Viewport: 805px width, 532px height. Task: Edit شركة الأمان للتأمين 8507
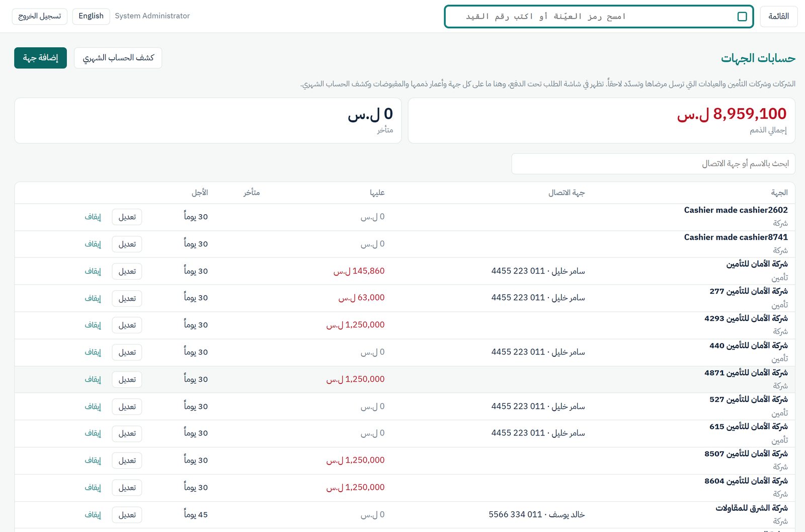pos(127,461)
